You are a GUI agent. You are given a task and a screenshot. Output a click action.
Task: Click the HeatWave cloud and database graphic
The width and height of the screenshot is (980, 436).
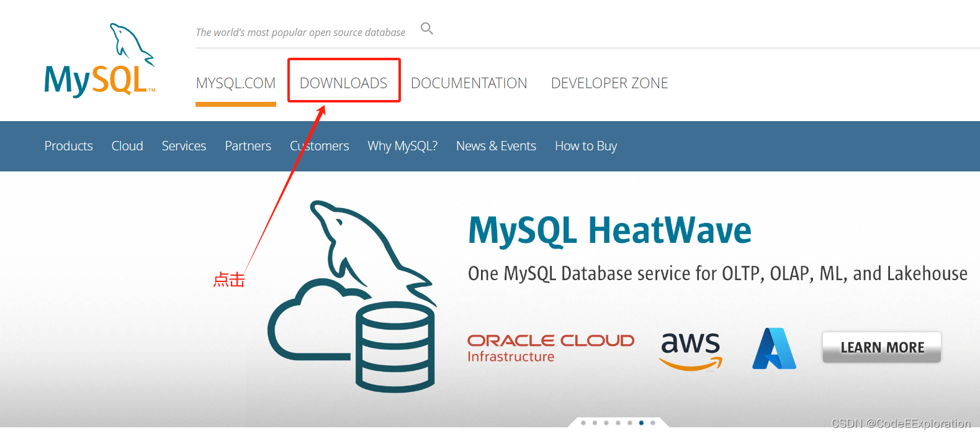pos(353,296)
